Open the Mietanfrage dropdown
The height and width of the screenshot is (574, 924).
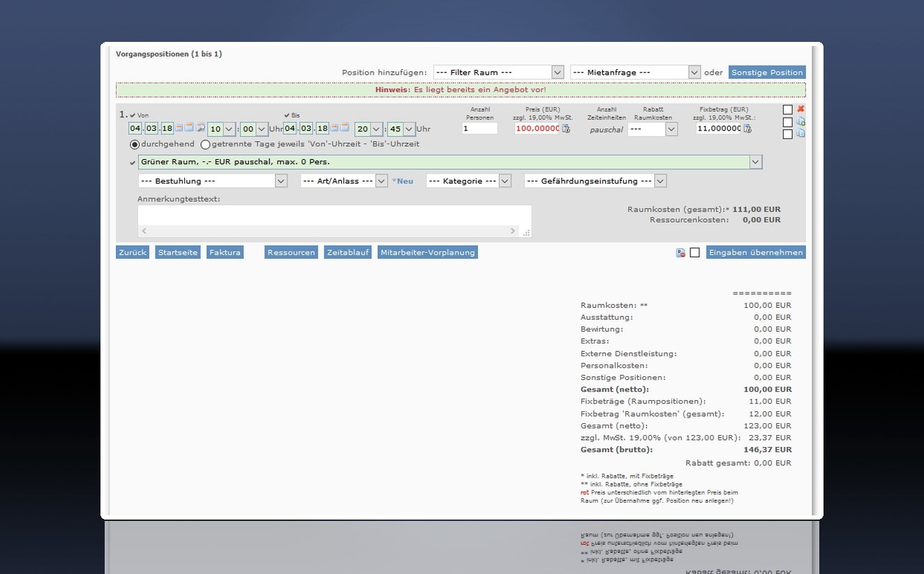(x=635, y=72)
